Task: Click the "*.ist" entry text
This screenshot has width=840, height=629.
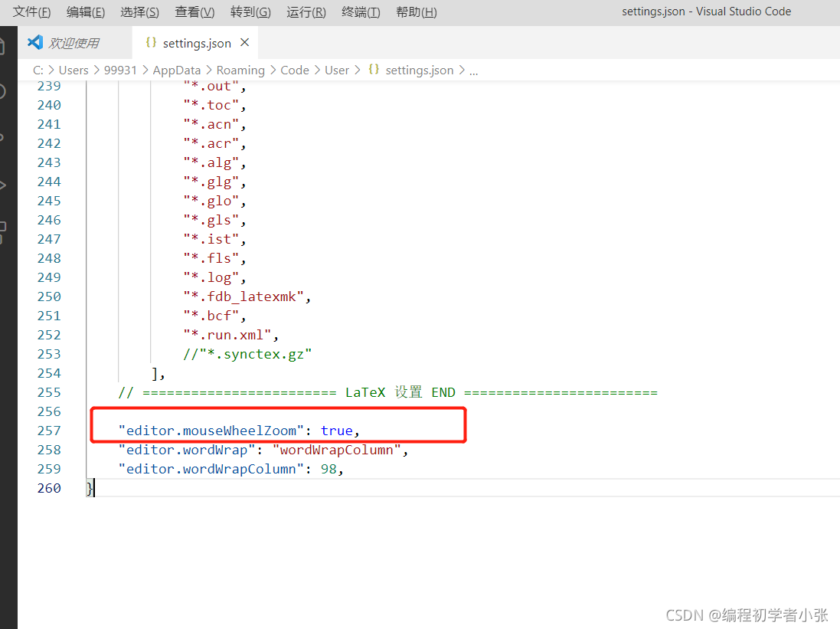Action: 211,239
